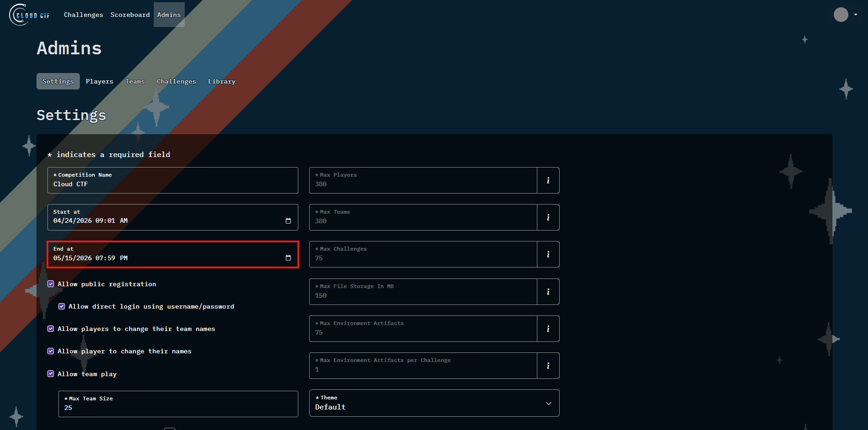
Task: Show info for Max Challenges
Action: pyautogui.click(x=548, y=254)
